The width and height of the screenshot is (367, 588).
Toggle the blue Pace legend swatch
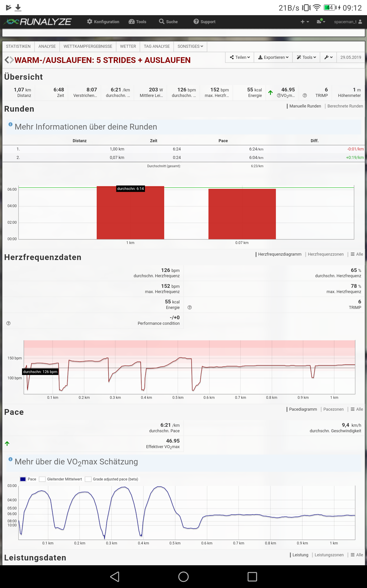(23, 479)
